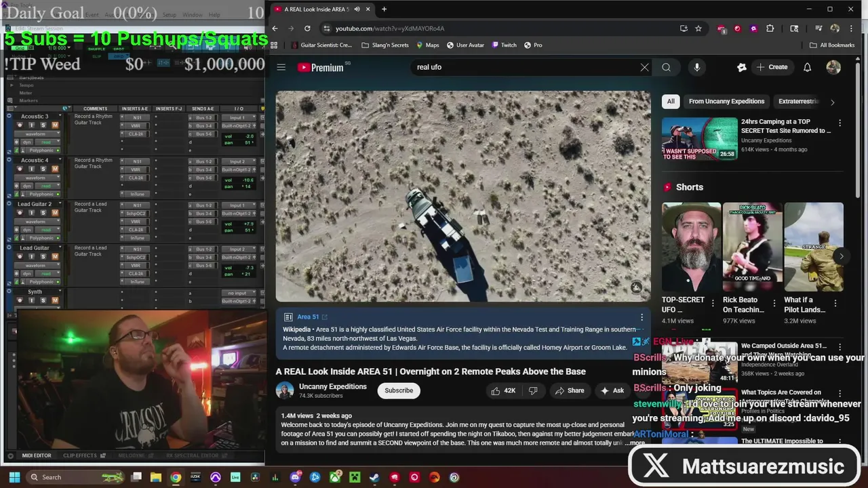Screen dimensions: 868x488
Task: Solo the Acoustic 4 track
Action: click(43, 169)
